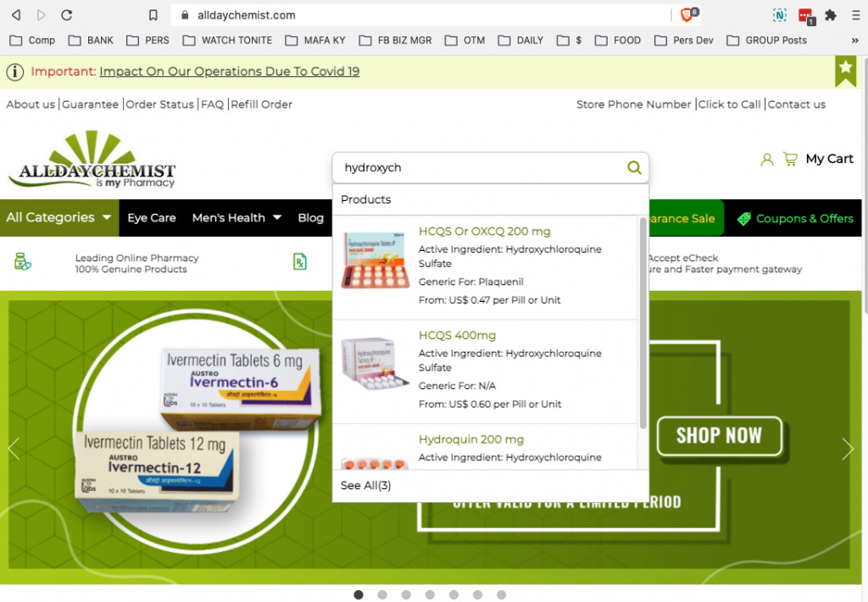Viewport: 868px width, 602px height.
Task: Show next banner slide arrow
Action: [x=848, y=448]
